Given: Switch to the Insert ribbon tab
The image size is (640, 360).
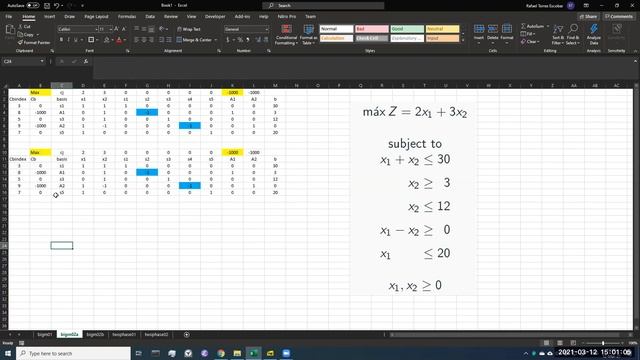Looking at the screenshot, I should 49,17.
